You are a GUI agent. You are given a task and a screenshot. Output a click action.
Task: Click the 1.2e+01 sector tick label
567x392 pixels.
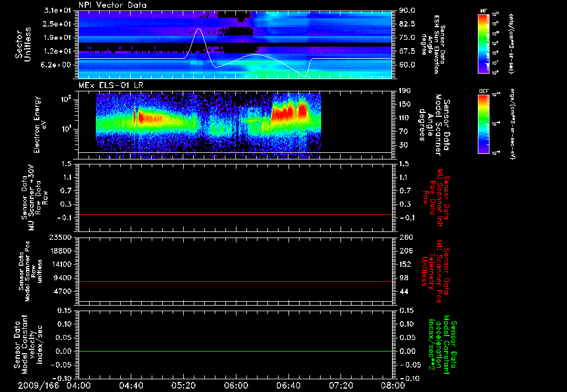click(58, 51)
